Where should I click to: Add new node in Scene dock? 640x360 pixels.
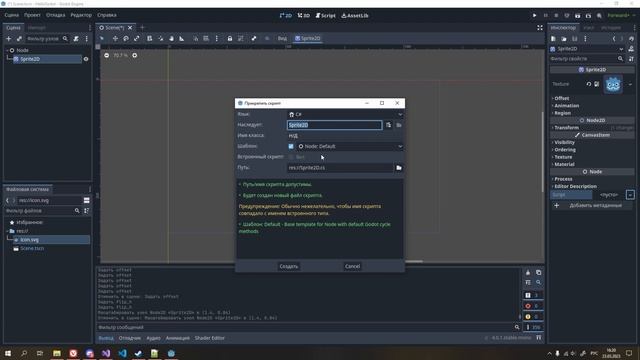[x=9, y=39]
